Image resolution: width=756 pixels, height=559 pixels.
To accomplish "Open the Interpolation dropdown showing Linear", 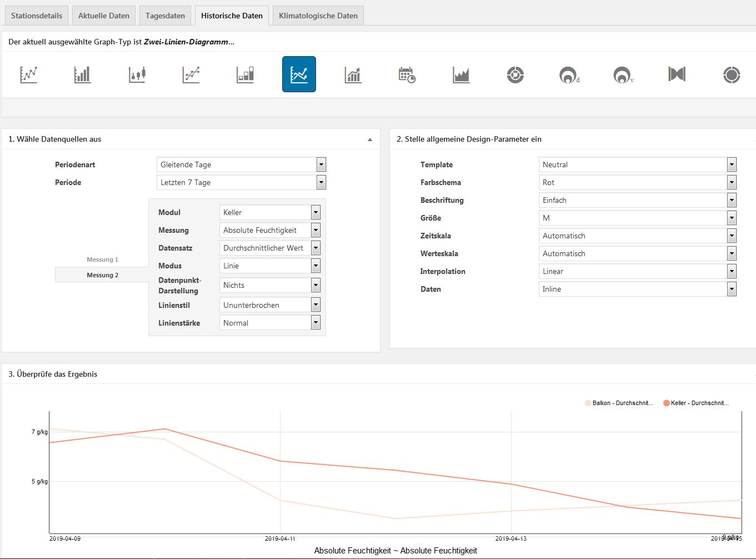I will [x=638, y=271].
